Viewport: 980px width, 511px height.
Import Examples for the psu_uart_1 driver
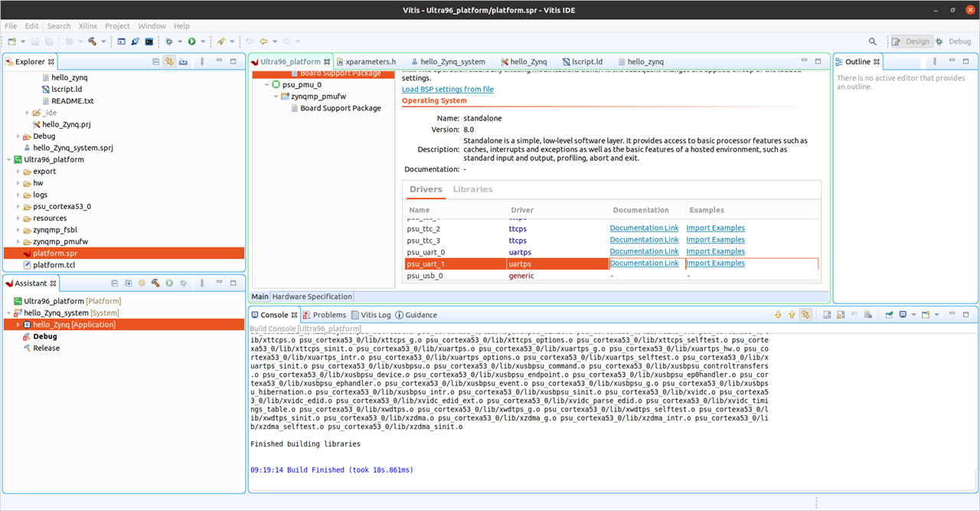point(715,263)
